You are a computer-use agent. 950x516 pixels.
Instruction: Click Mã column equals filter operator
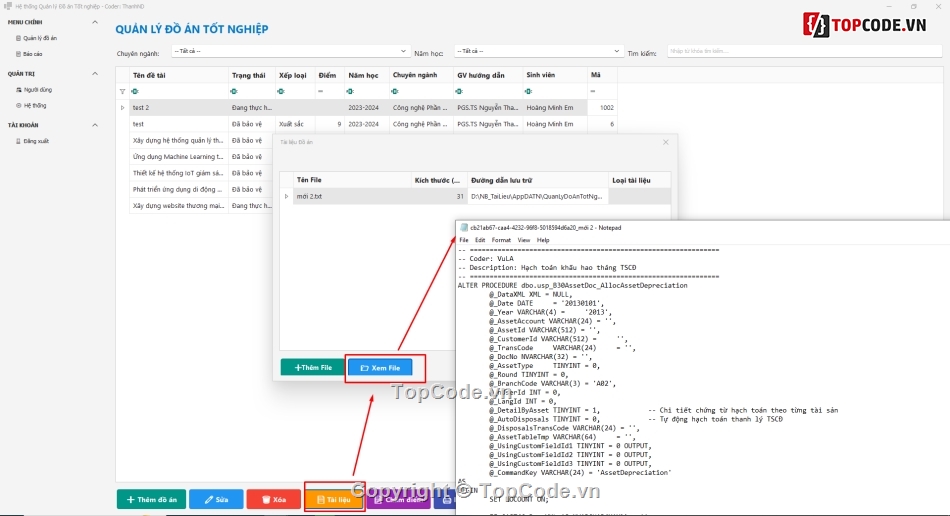[593, 91]
